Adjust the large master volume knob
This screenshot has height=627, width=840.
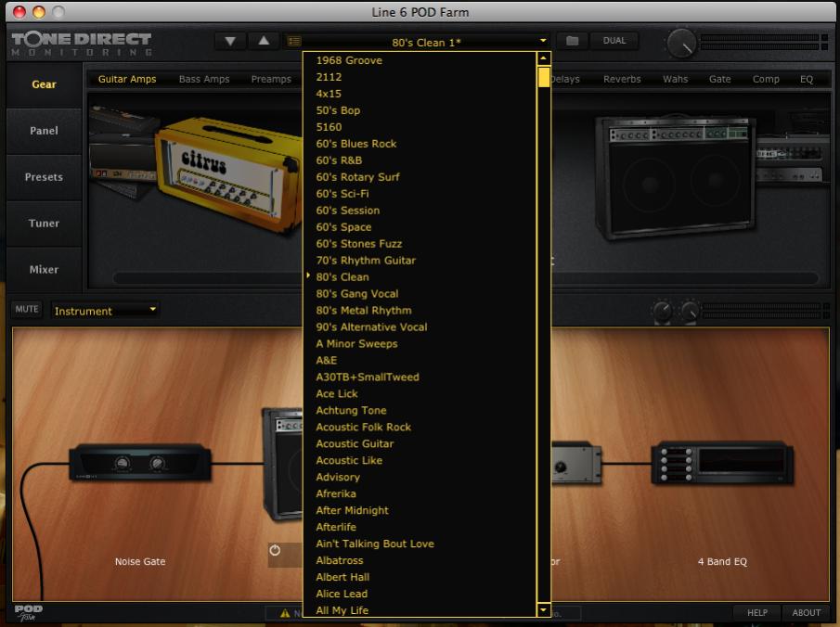click(x=681, y=42)
